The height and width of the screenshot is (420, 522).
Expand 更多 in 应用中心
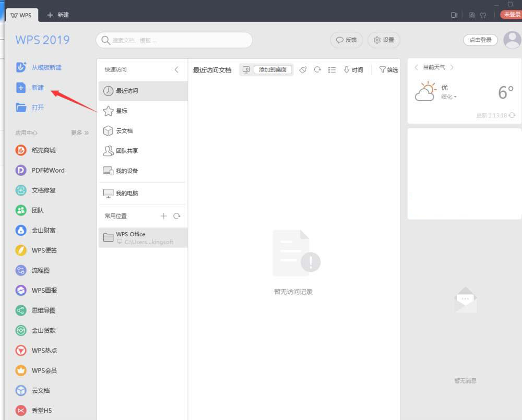(80, 133)
